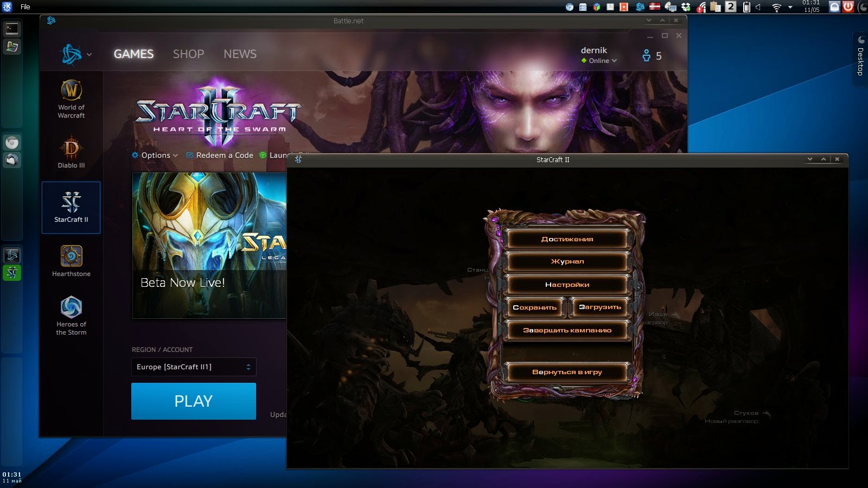Switch to StarCraft II task in left panel

click(x=12, y=272)
